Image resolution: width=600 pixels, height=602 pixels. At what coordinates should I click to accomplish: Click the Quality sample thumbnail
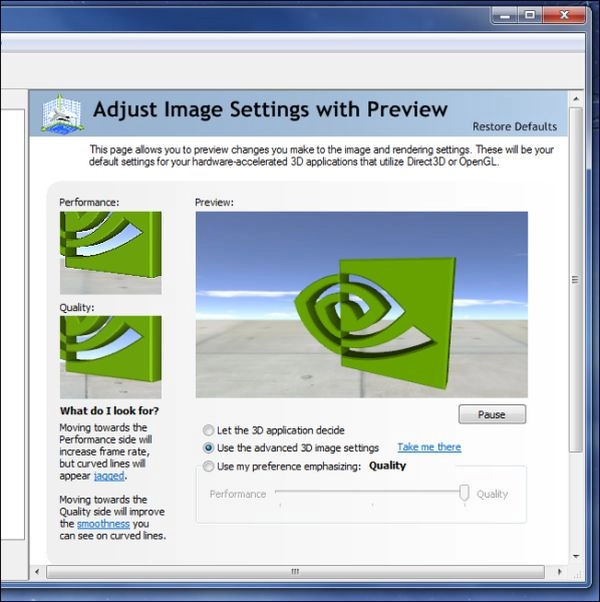click(111, 357)
